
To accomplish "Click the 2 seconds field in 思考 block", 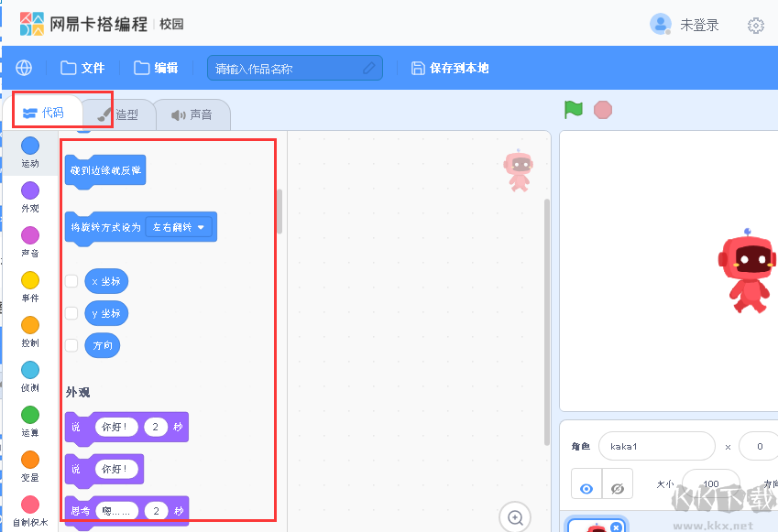I will (x=157, y=511).
